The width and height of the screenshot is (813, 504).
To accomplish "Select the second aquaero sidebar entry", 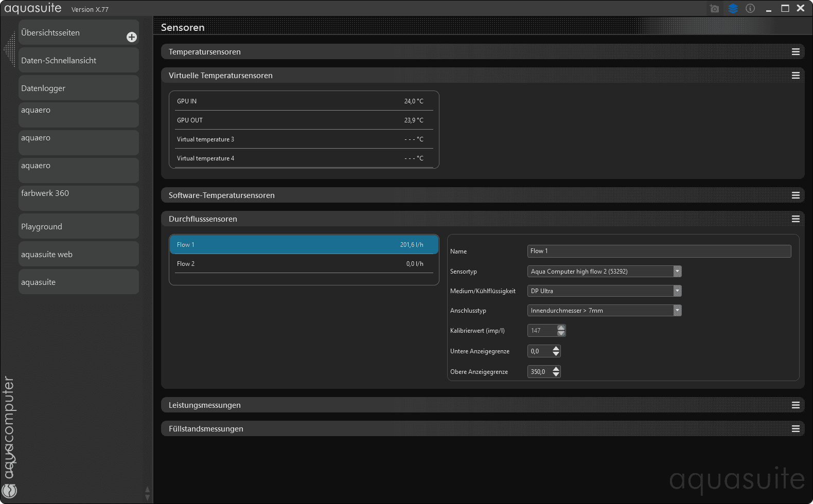I will [x=79, y=142].
